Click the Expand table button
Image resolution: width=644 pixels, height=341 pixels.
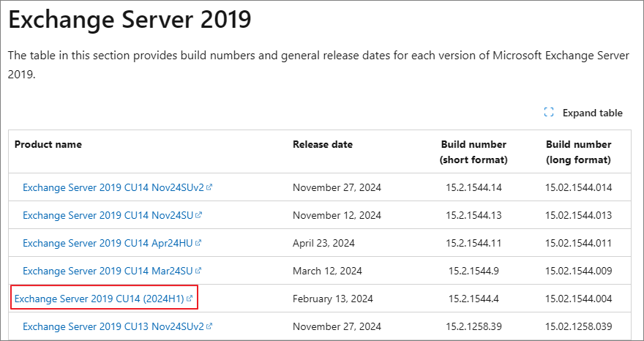point(583,113)
